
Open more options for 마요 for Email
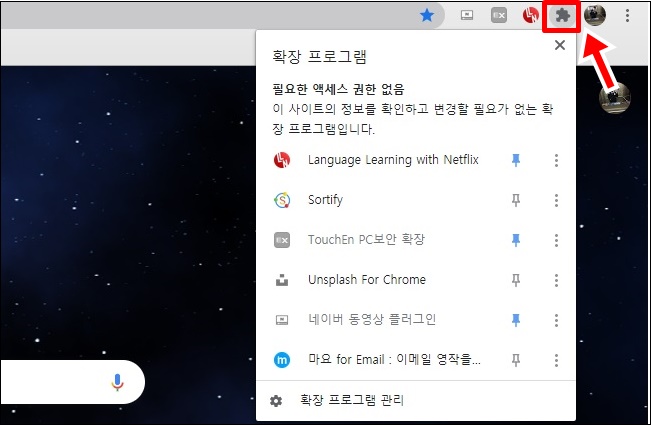(556, 360)
